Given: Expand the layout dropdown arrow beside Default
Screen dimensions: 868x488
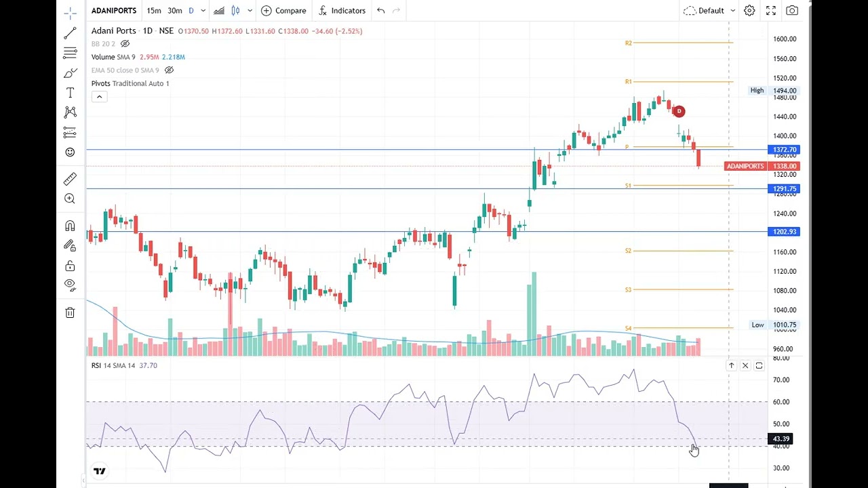Looking at the screenshot, I should point(732,11).
